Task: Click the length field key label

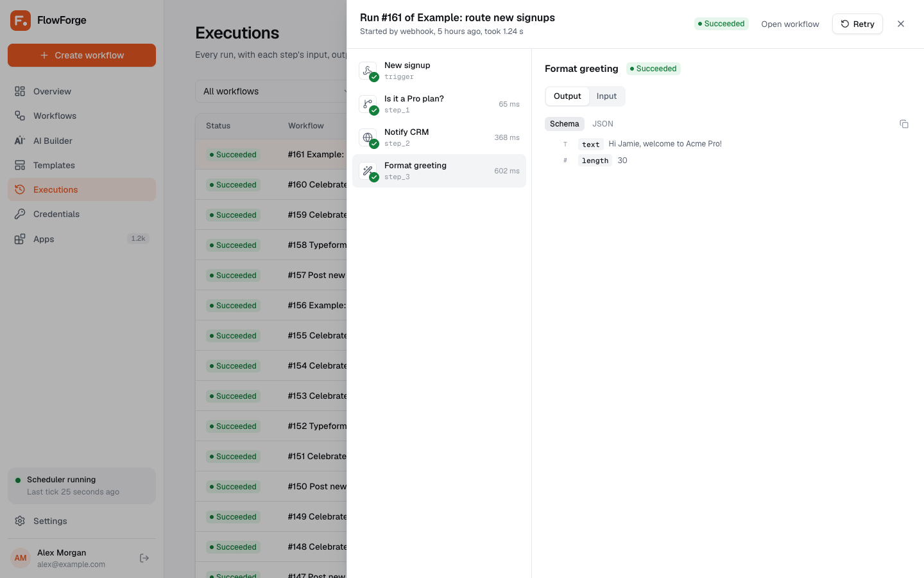Action: [x=595, y=161]
